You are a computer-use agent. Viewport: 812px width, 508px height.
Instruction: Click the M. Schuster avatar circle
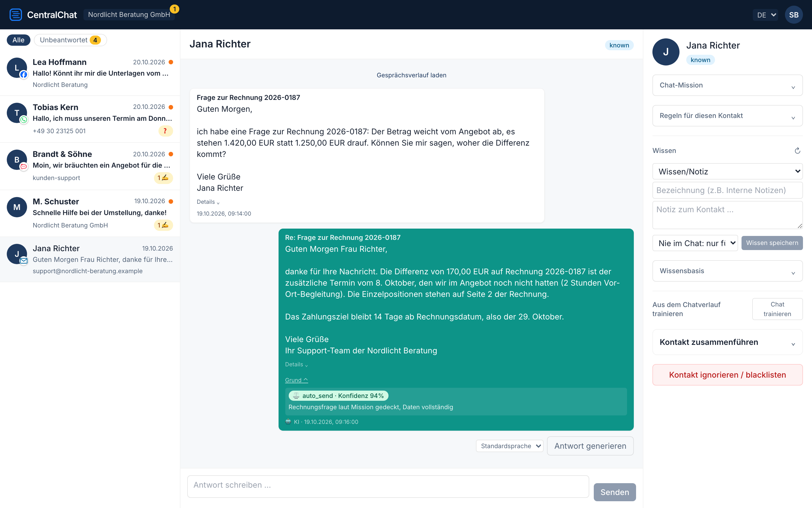17,207
